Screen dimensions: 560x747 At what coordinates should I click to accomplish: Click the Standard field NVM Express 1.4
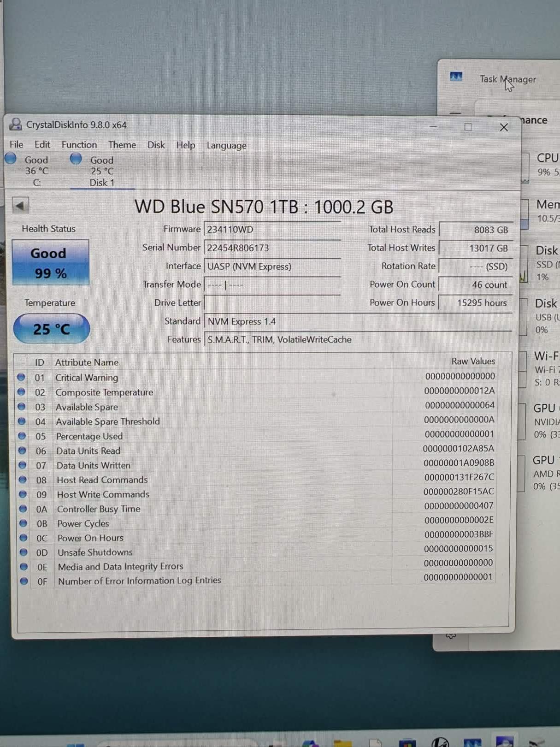[x=358, y=321]
